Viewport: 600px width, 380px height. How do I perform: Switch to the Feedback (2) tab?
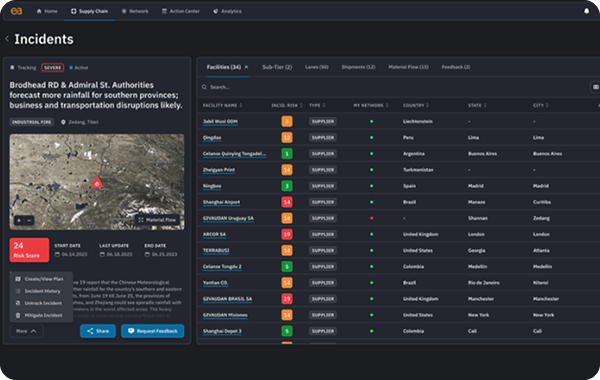pos(456,67)
